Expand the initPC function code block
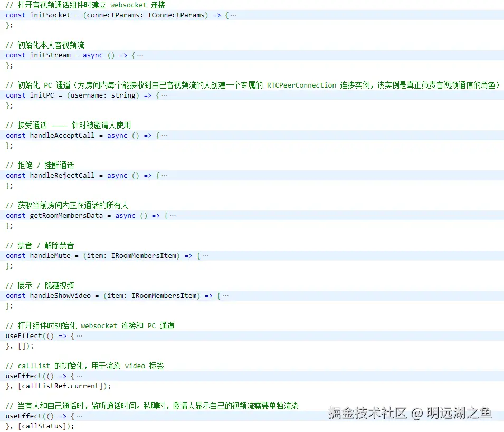The height and width of the screenshot is (432, 504). click(165, 95)
